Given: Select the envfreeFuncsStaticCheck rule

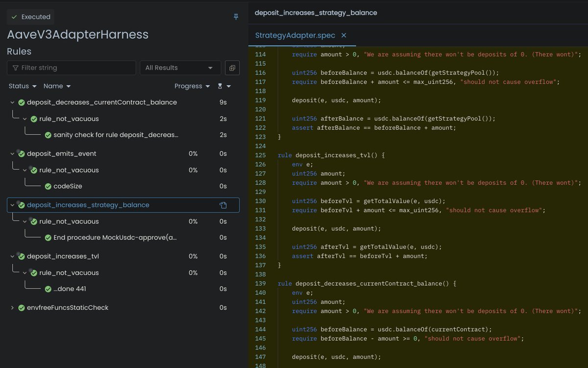Looking at the screenshot, I should click(x=68, y=308).
